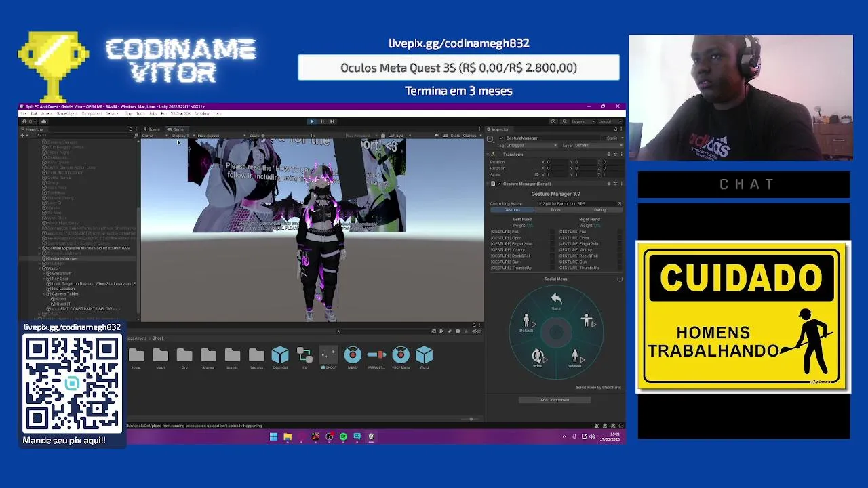868x488 pixels.
Task: Toggle the Stats overlay
Action: point(454,136)
